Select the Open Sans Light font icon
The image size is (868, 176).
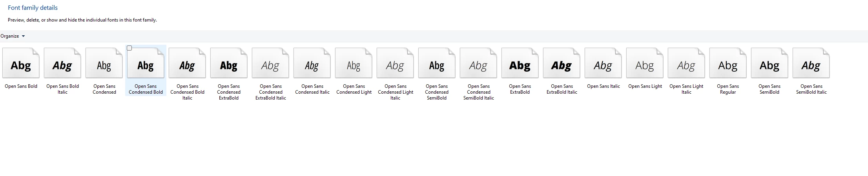645,63
